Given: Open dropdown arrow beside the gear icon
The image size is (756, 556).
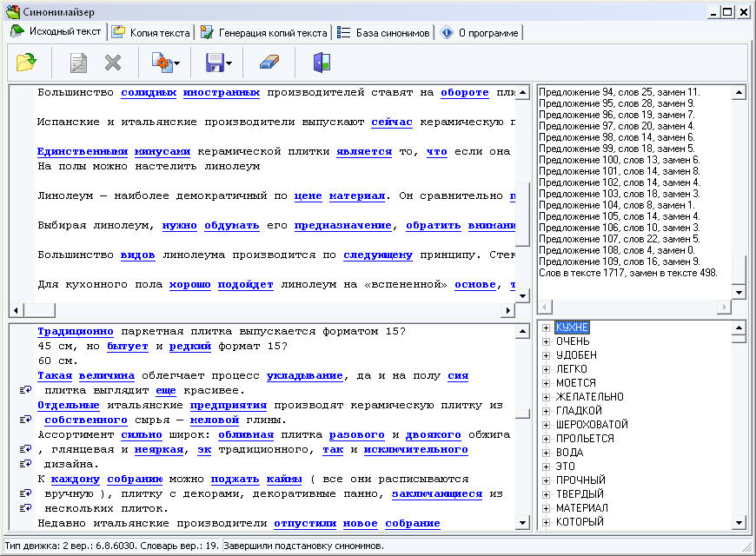Looking at the screenshot, I should 177,63.
